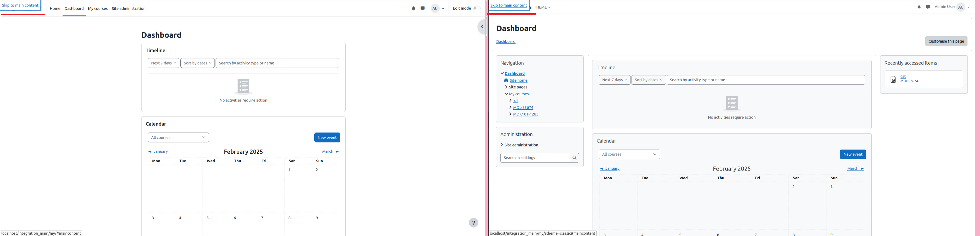Focus activity search field in left Timeline
Viewport: 980px width, 236px height.
[277, 63]
